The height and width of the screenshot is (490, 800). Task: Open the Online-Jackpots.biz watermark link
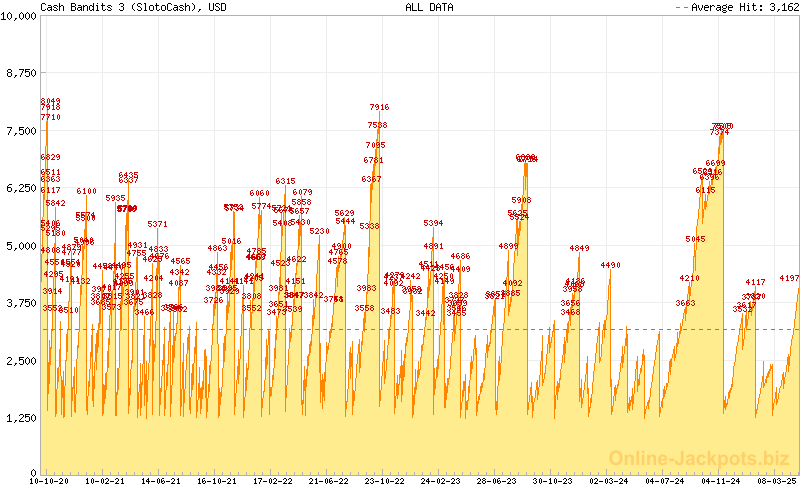click(701, 458)
